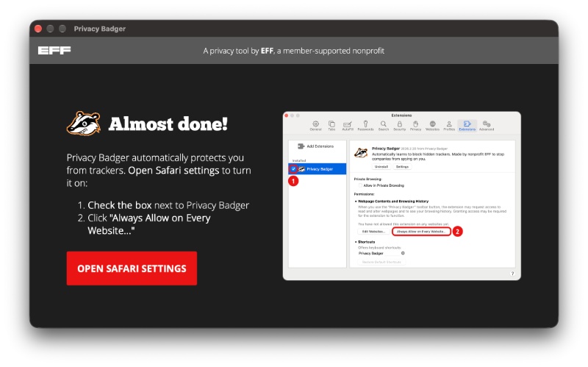588x367 pixels.
Task: Click Add Extensions in the illustrated sidebar
Action: (x=316, y=146)
